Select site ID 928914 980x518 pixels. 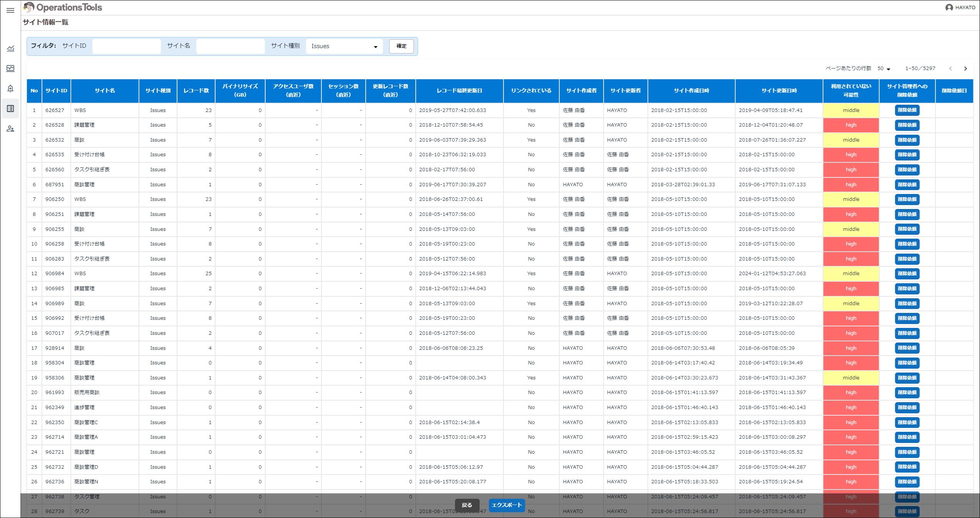[55, 348]
